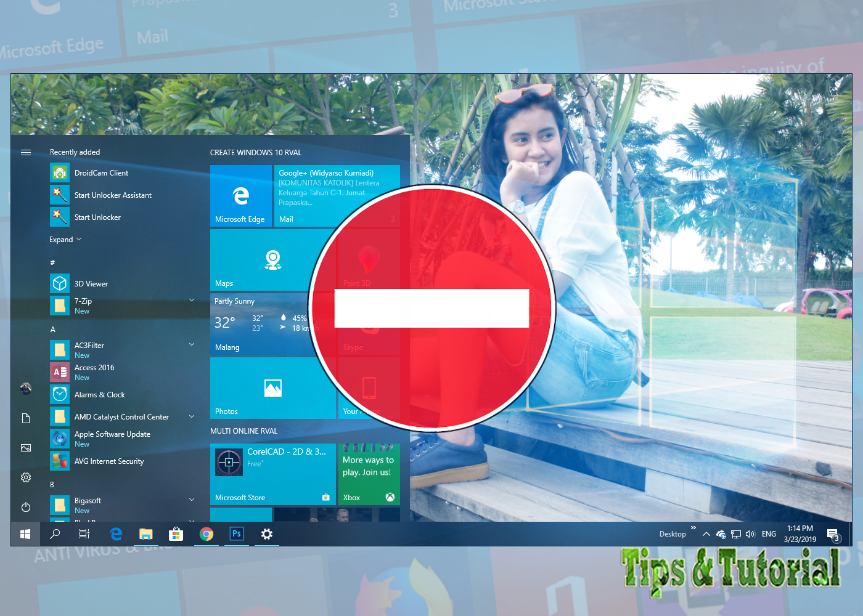Screen dimensions: 863x616
Task: Launch Start Unlocker Assistant icon
Action: pyautogui.click(x=60, y=195)
